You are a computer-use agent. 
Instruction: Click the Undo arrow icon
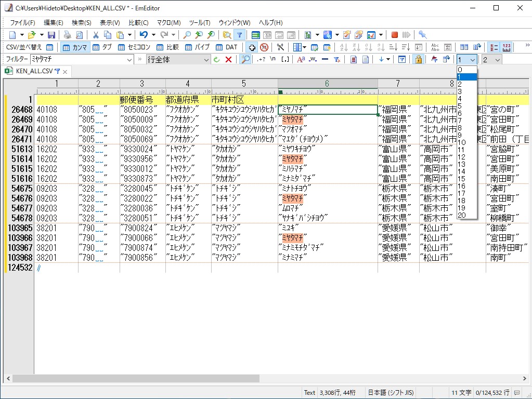(x=144, y=35)
